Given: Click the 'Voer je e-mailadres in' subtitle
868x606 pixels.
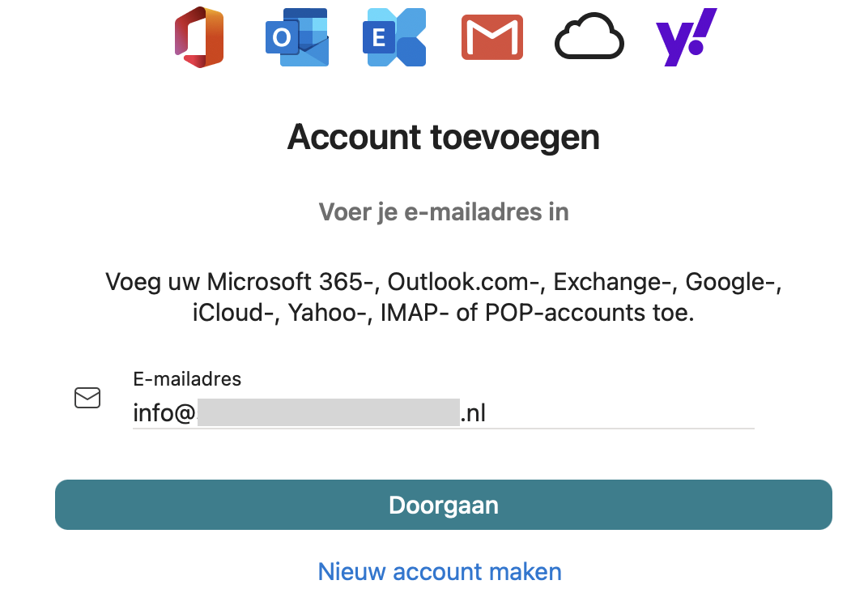Looking at the screenshot, I should [x=443, y=212].
